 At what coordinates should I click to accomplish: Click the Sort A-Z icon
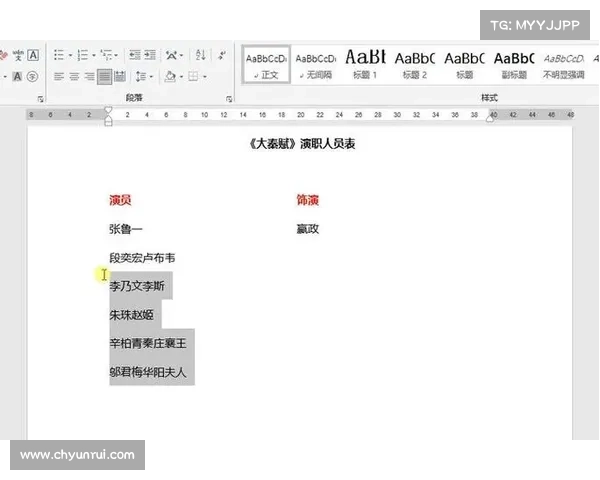pos(201,56)
